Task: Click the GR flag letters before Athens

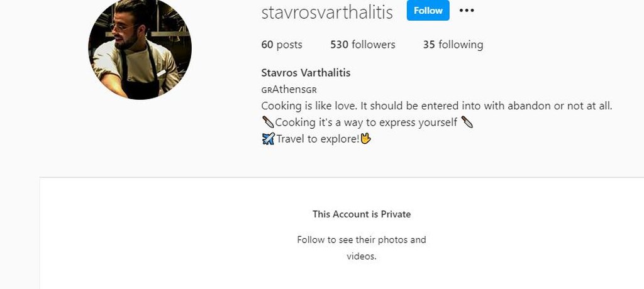Action: (x=267, y=90)
